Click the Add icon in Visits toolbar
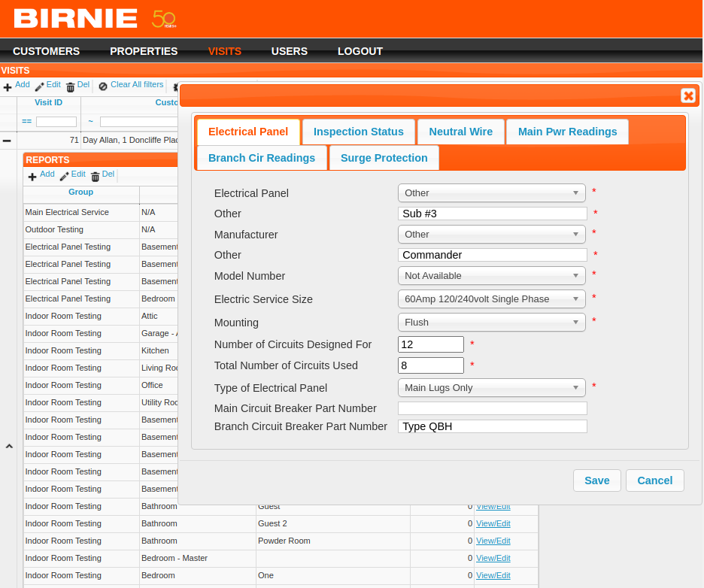704x588 pixels. (x=8, y=87)
